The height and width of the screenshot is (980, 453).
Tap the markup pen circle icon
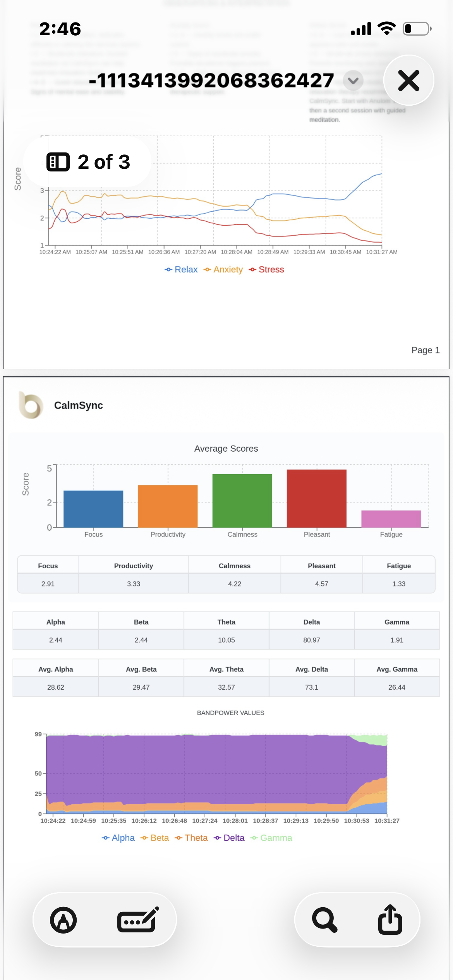(63, 920)
